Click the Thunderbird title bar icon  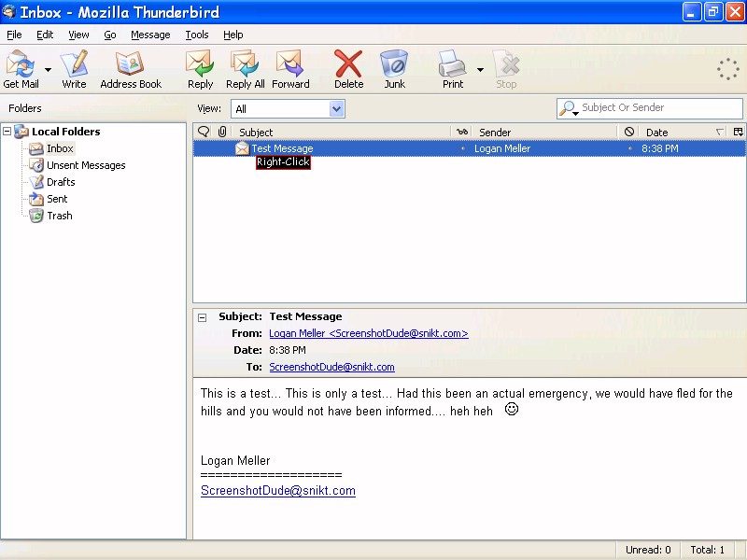coord(8,11)
